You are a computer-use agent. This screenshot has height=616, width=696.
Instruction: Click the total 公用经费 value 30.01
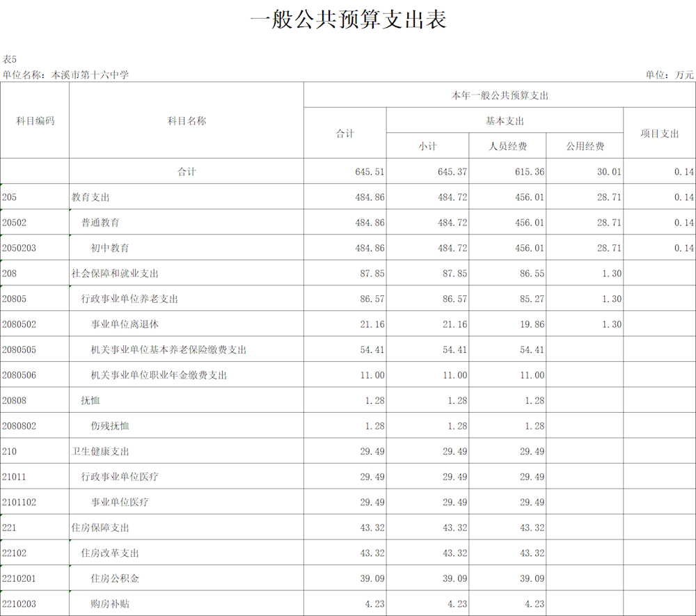click(609, 172)
